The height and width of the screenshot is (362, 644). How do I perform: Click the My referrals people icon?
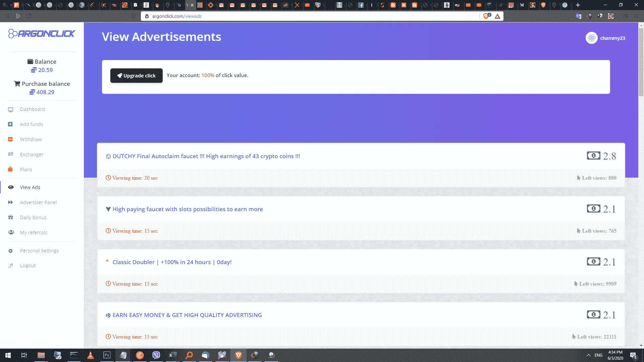(x=11, y=232)
